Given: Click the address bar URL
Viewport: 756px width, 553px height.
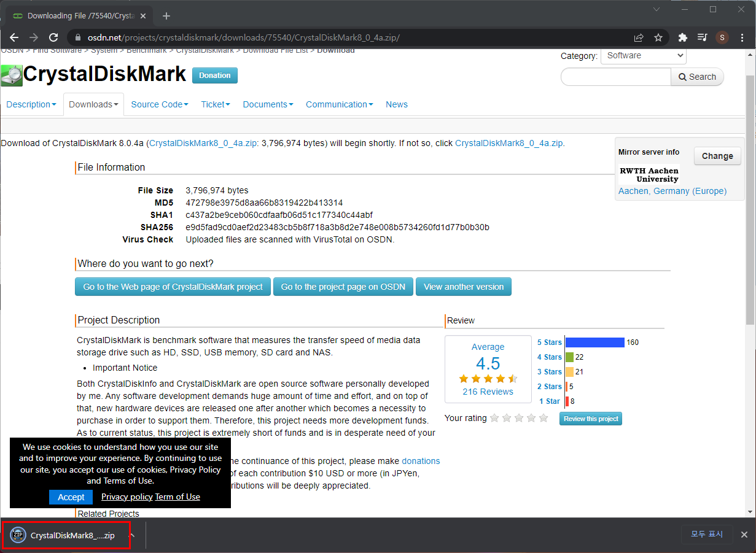Looking at the screenshot, I should (x=243, y=37).
